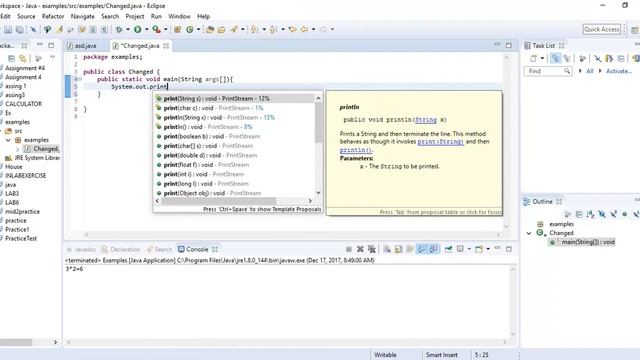Click the Clear Console icon
The height and width of the screenshot is (360, 640).
[x=387, y=249]
